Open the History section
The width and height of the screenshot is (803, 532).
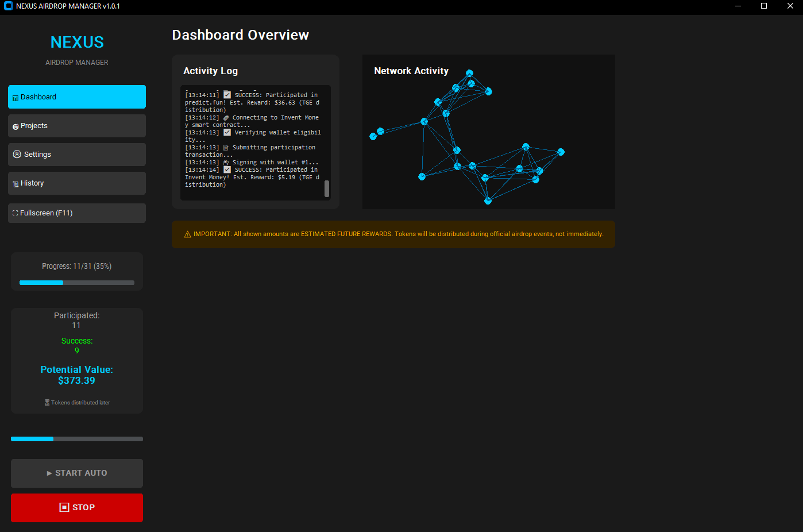pos(77,183)
